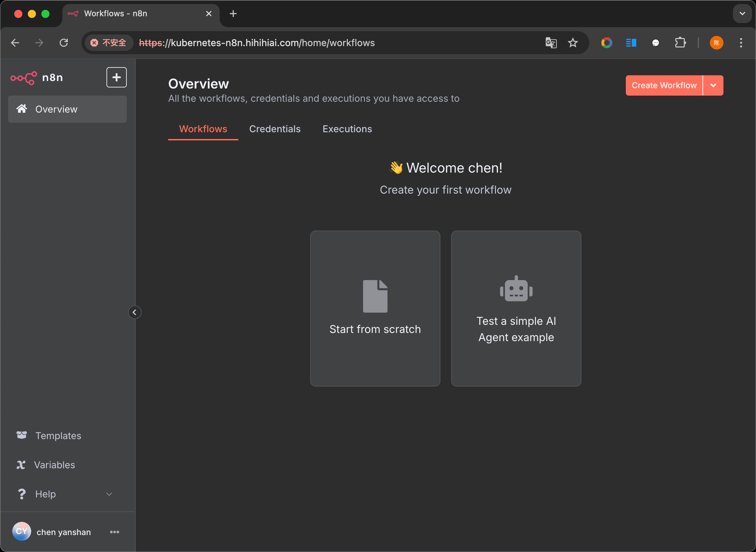This screenshot has height=552, width=756.
Task: Reload the page
Action: (x=64, y=43)
